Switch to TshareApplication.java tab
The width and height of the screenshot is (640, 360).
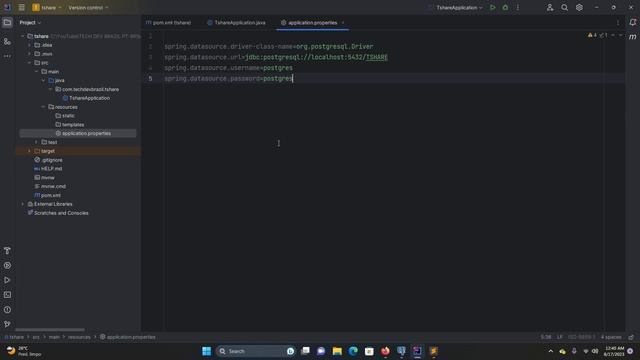click(236, 23)
